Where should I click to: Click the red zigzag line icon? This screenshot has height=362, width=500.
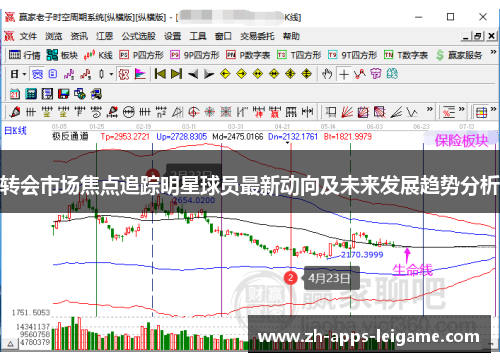[x=360, y=74]
